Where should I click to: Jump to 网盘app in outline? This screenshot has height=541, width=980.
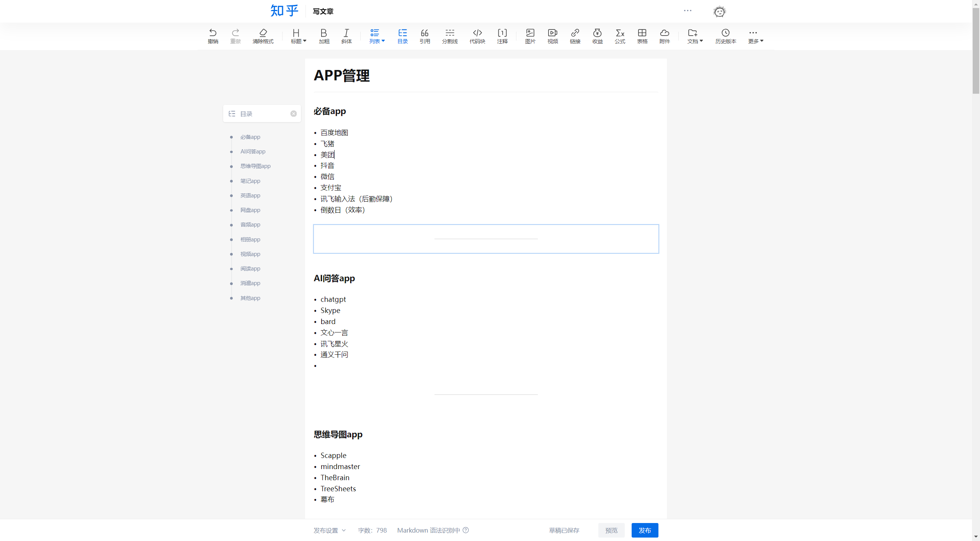[x=250, y=210]
